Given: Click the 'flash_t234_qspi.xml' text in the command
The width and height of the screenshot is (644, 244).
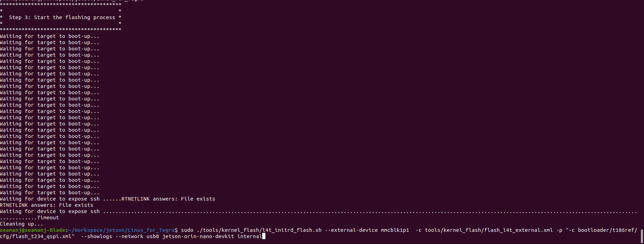Looking at the screenshot, I should tap(42, 236).
